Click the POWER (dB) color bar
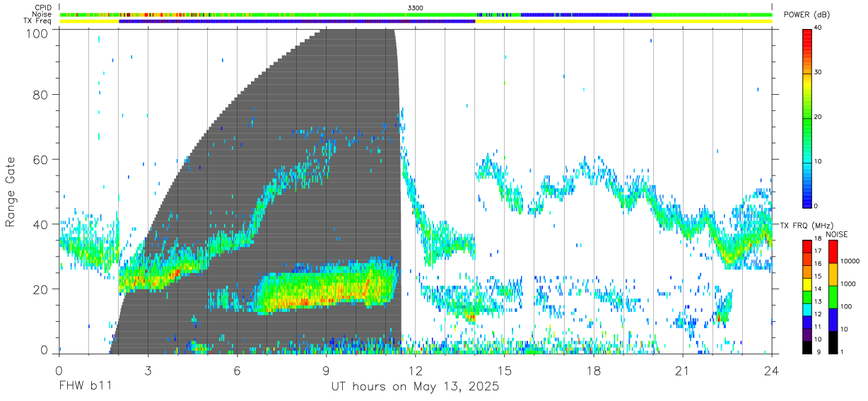The width and height of the screenshot is (868, 401). click(x=807, y=117)
